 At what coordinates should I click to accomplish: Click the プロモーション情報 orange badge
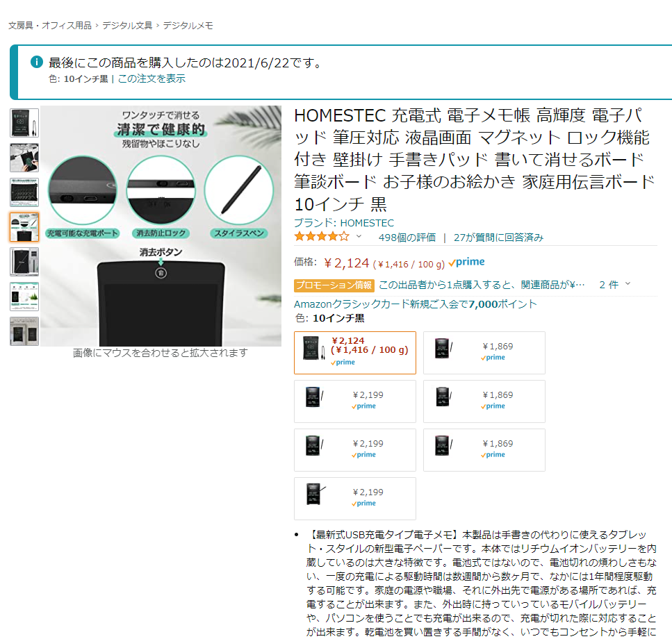point(334,285)
